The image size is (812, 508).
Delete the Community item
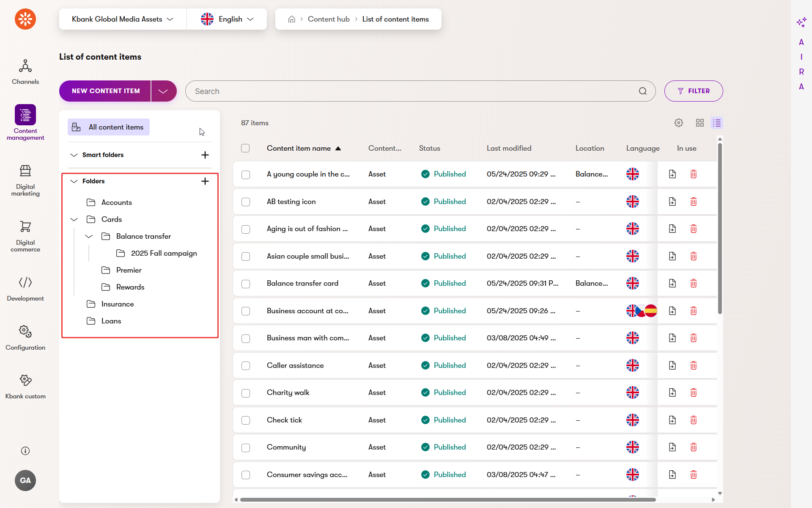pos(694,447)
